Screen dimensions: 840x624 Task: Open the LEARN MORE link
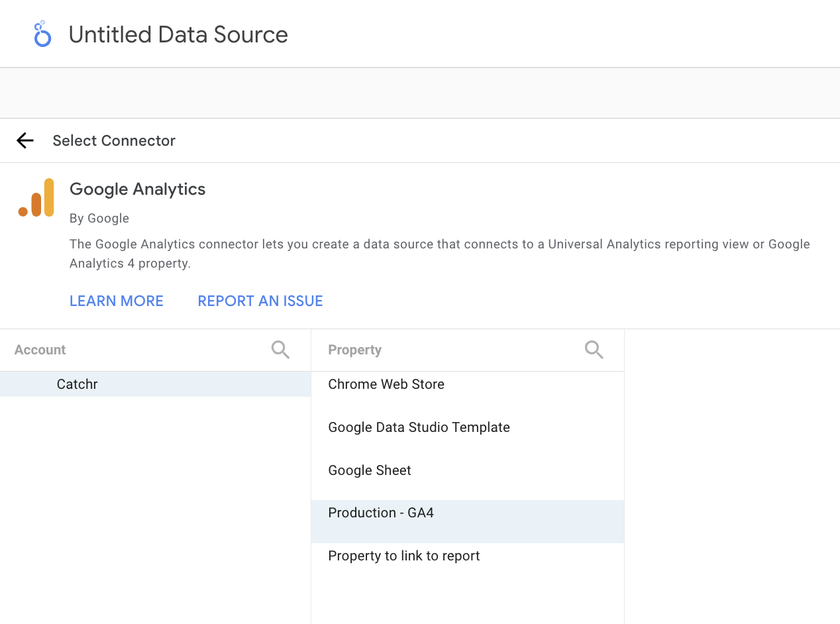(x=117, y=301)
